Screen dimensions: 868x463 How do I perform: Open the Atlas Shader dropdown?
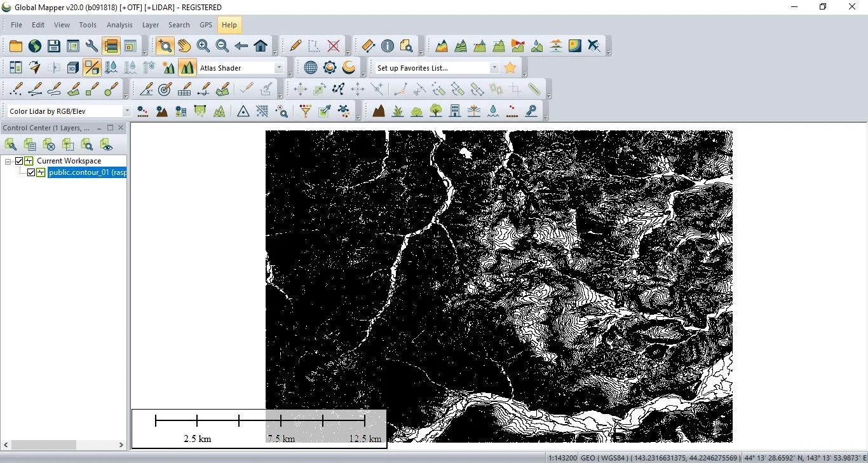pos(279,67)
